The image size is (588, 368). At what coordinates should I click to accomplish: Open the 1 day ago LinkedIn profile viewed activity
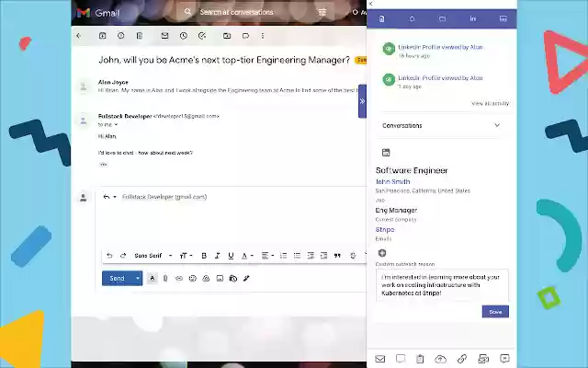[440, 78]
